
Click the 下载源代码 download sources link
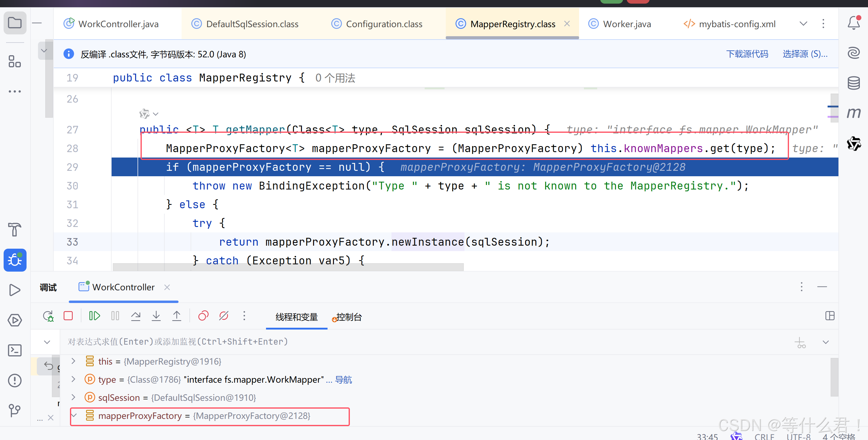747,54
